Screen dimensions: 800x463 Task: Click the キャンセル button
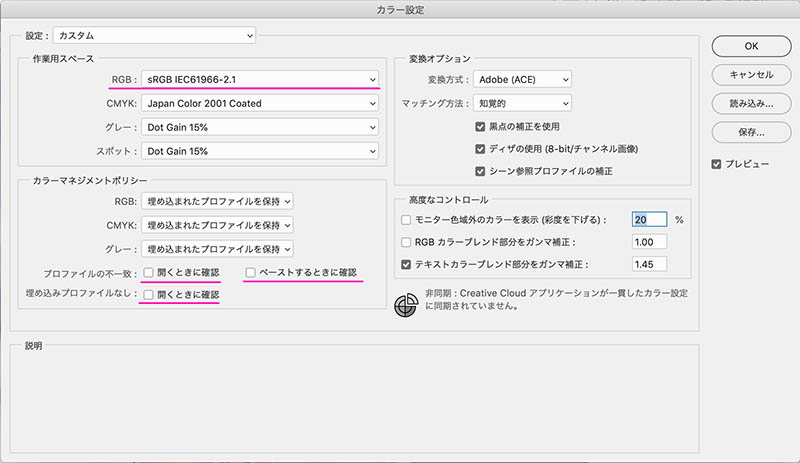click(x=752, y=75)
